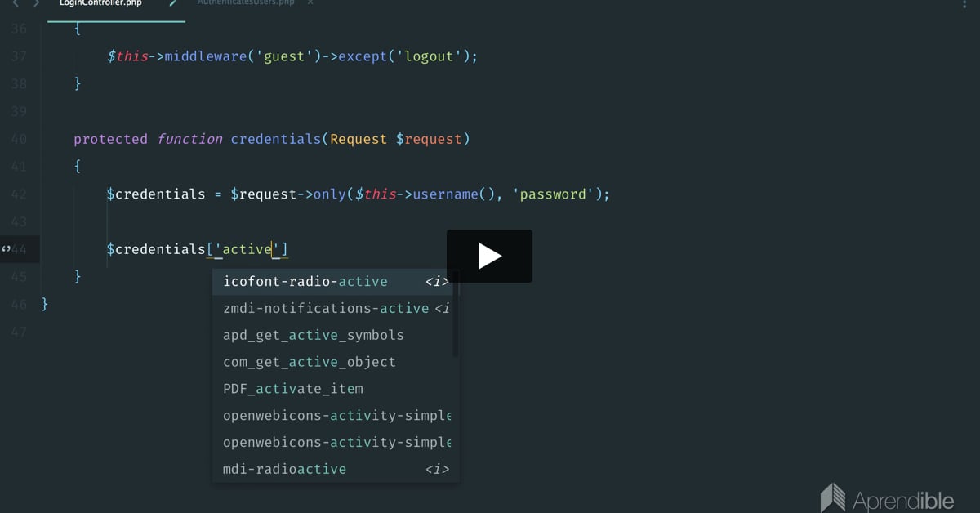Click the $credentials['active'] text on line 44

coord(198,249)
